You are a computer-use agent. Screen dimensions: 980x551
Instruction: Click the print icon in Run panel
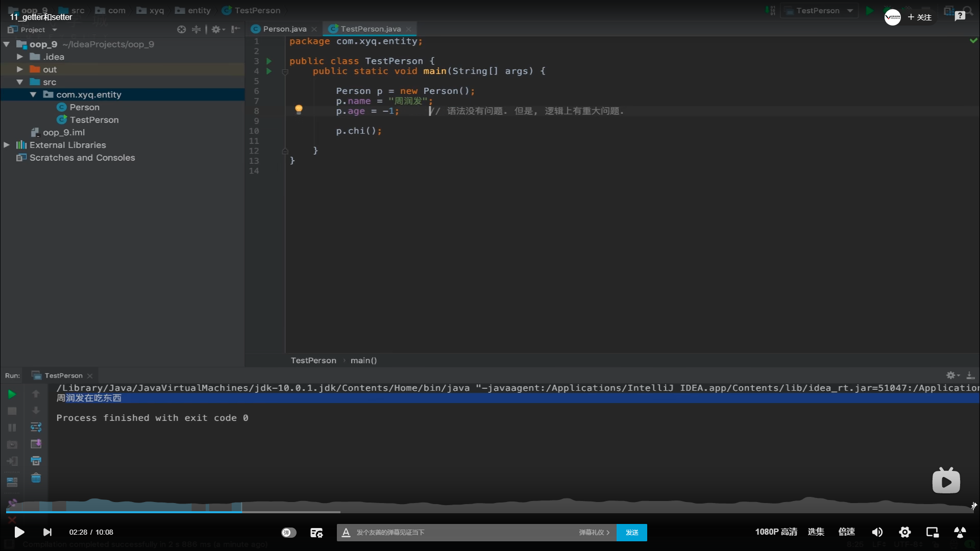(x=36, y=461)
